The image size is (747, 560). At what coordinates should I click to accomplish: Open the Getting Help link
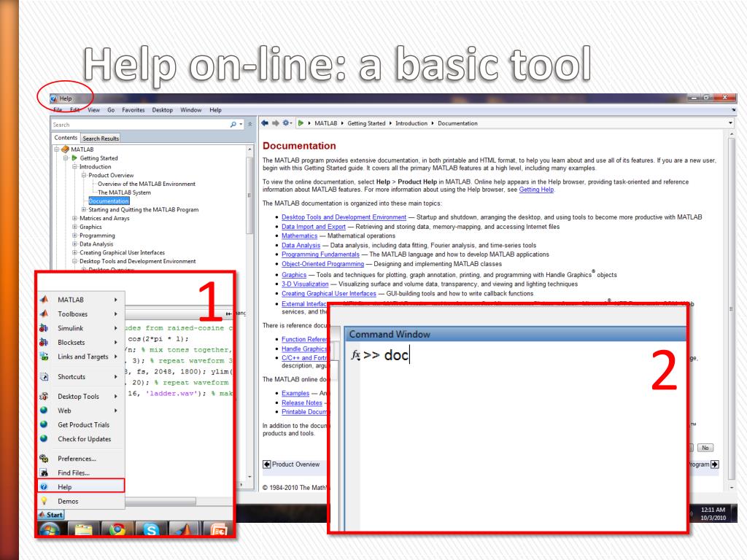(536, 190)
